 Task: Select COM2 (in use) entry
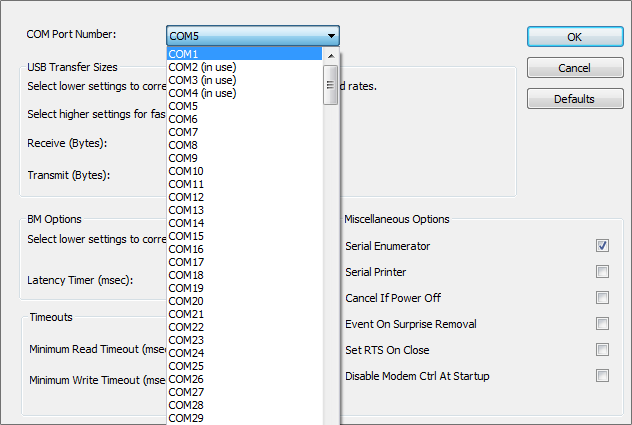click(245, 67)
